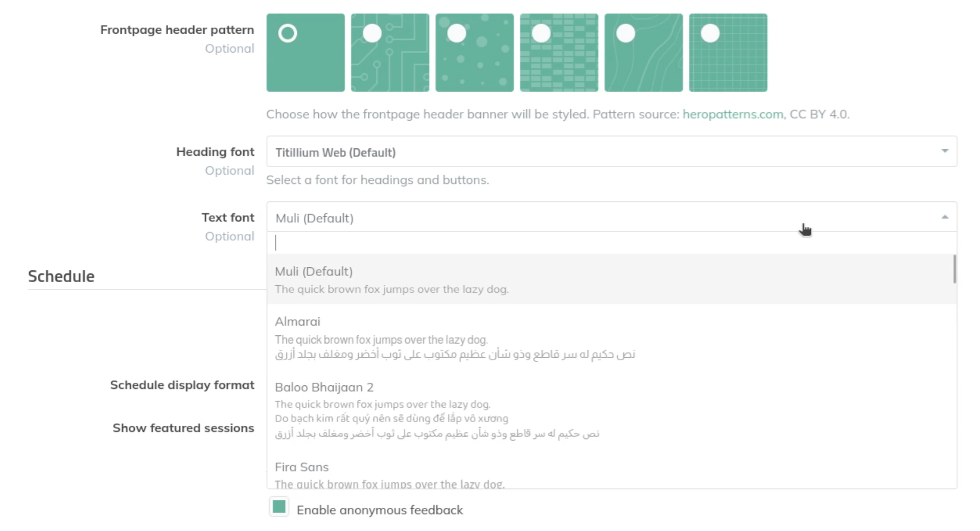Viewport: 980px width, 531px height.
Task: Choose the topography header pattern thumbnail
Action: point(643,53)
